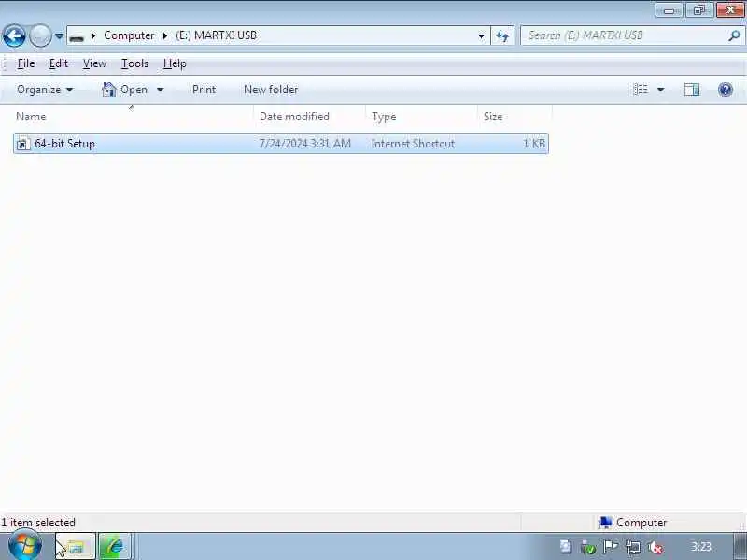Open the address bar history dropdown

(x=481, y=35)
